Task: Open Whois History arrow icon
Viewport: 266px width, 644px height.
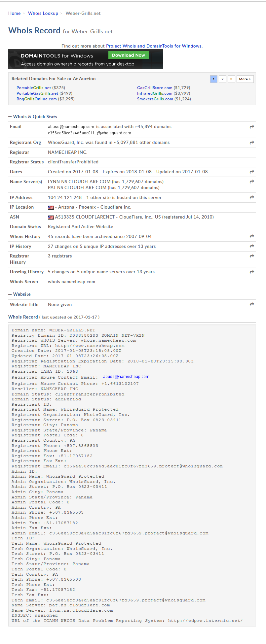Action: [x=252, y=236]
